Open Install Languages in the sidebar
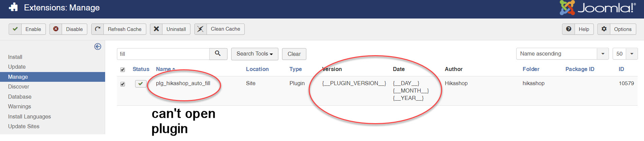 pyautogui.click(x=29, y=117)
